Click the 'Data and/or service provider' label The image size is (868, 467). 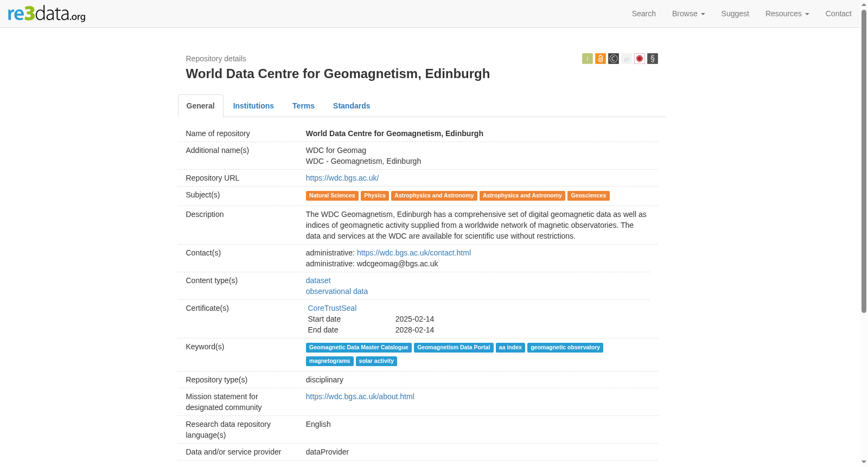point(234,452)
